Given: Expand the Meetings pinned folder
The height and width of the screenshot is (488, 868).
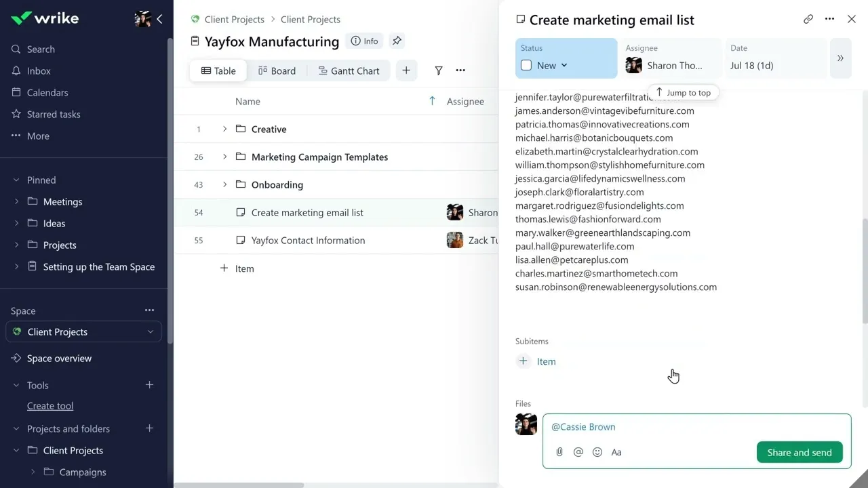Looking at the screenshot, I should point(16,202).
